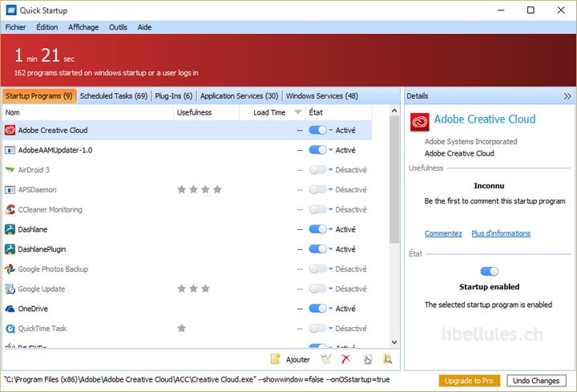Open state dropdown arrow for Adobe Creative Cloud

click(330, 130)
